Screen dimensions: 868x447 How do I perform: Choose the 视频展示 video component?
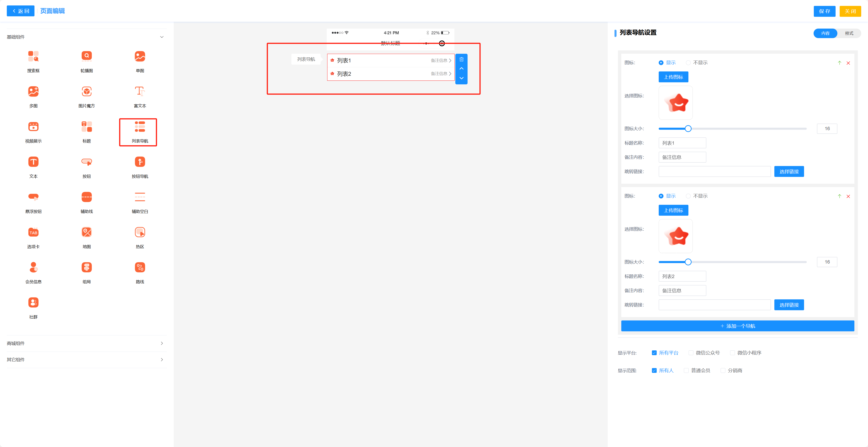point(33,127)
